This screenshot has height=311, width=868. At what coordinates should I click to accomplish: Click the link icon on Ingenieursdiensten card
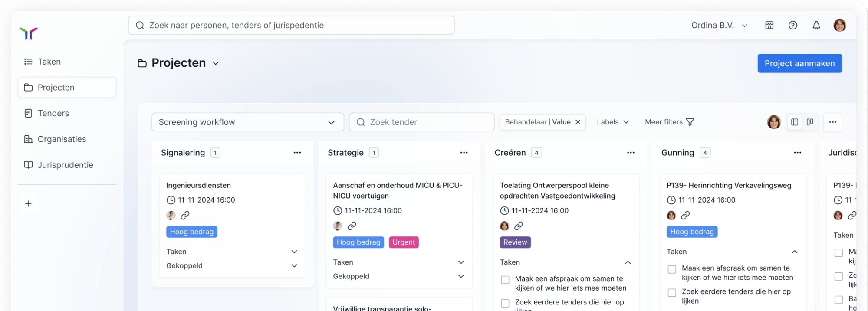point(185,215)
